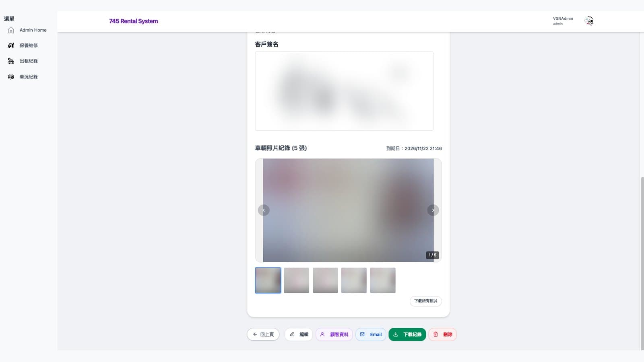Click the main vehicle photo
This screenshot has height=362, width=644.
349,210
